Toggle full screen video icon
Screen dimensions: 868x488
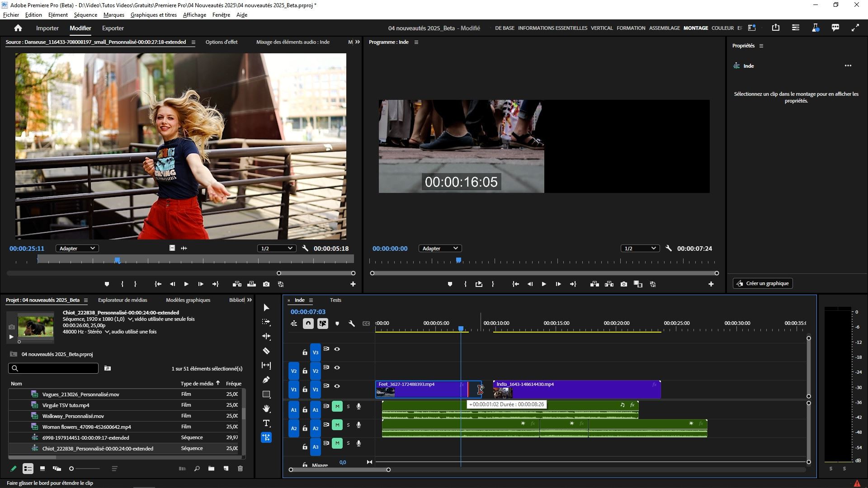click(855, 28)
